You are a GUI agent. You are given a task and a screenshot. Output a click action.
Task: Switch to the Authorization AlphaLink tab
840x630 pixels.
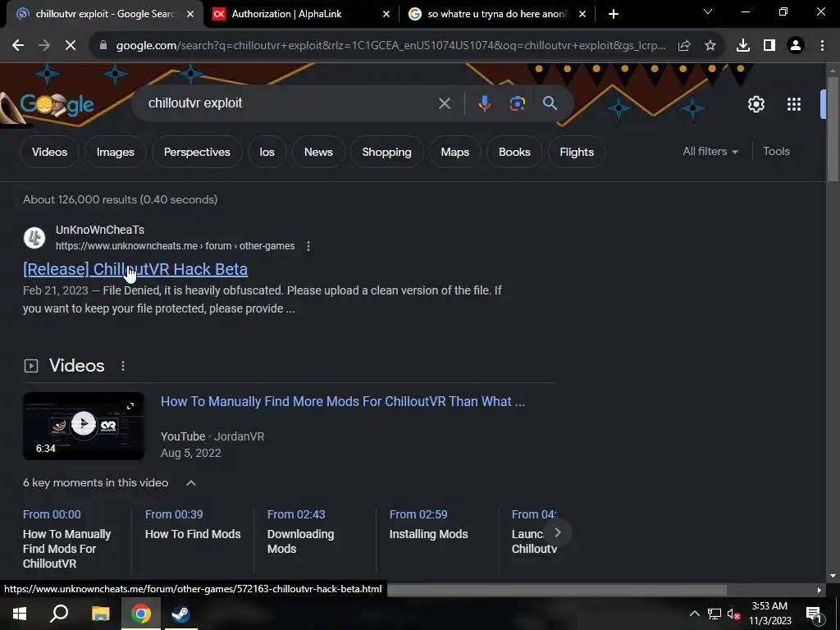(x=286, y=14)
